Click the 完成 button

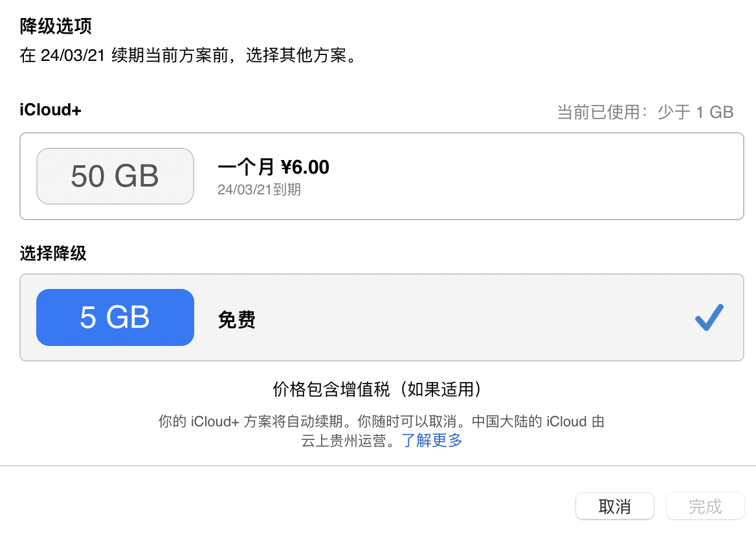(705, 506)
